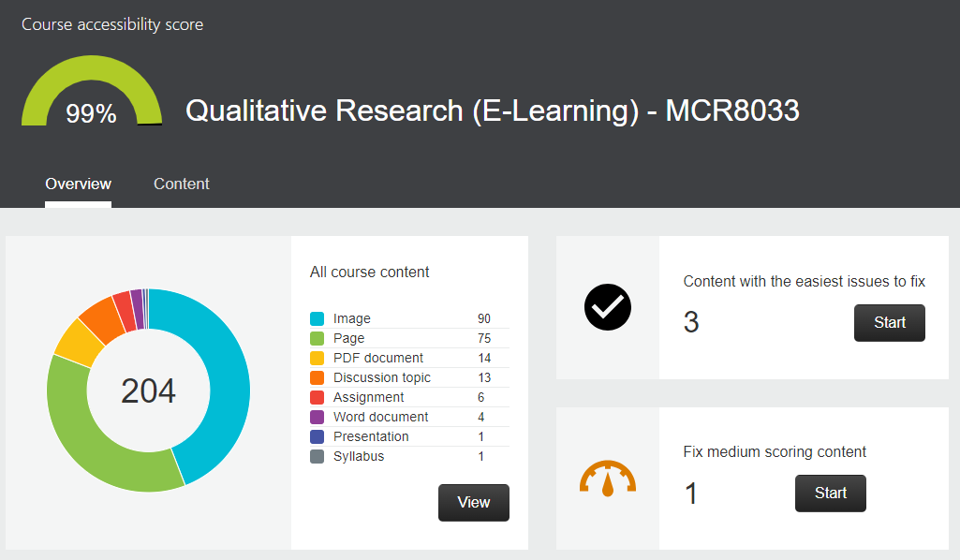Click the Assignment red legend swatch
The height and width of the screenshot is (560, 960).
pyautogui.click(x=317, y=397)
